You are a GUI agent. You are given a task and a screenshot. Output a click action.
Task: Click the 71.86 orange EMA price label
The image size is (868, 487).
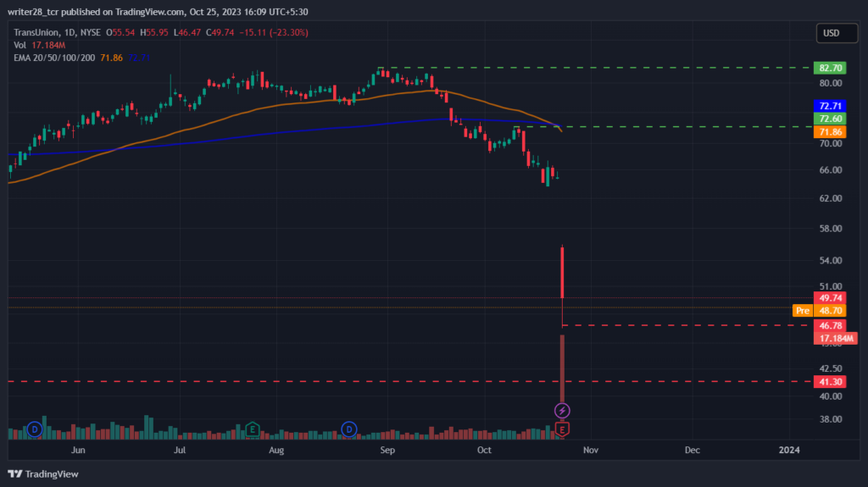coord(830,132)
